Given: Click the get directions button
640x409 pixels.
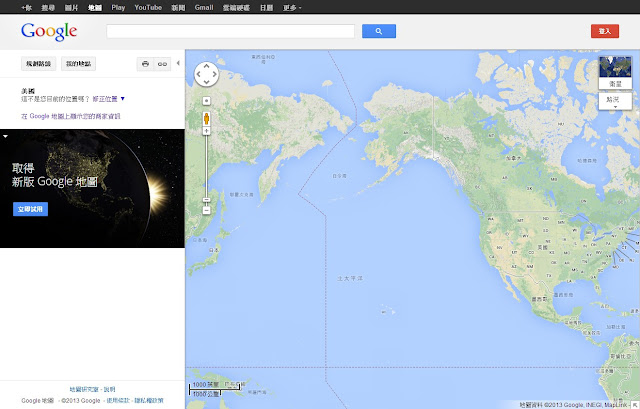Looking at the screenshot, I should click(x=38, y=64).
